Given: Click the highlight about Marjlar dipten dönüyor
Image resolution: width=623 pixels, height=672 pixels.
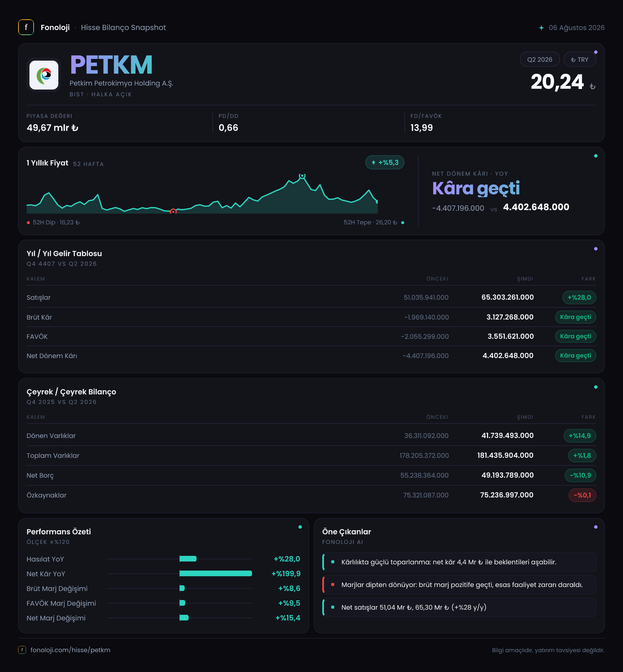Looking at the screenshot, I should [459, 585].
